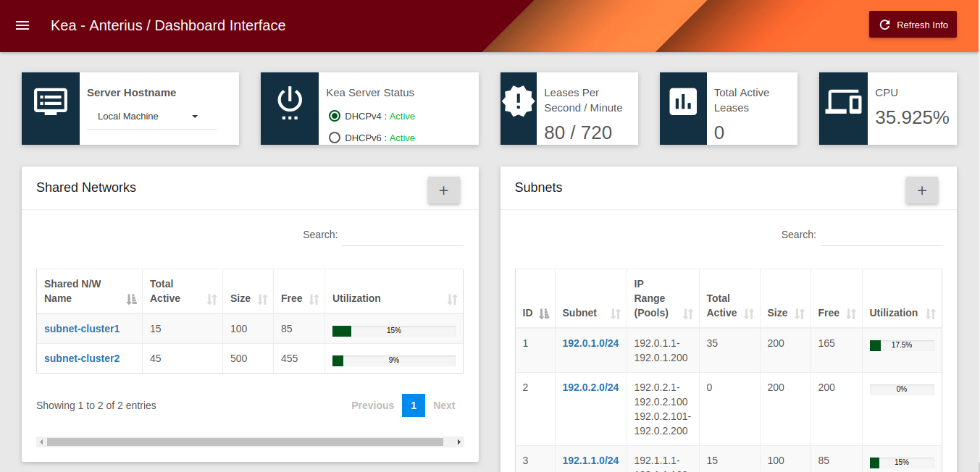The width and height of the screenshot is (980, 472).
Task: Click the scrollbar left arrow
Action: pos(41,442)
